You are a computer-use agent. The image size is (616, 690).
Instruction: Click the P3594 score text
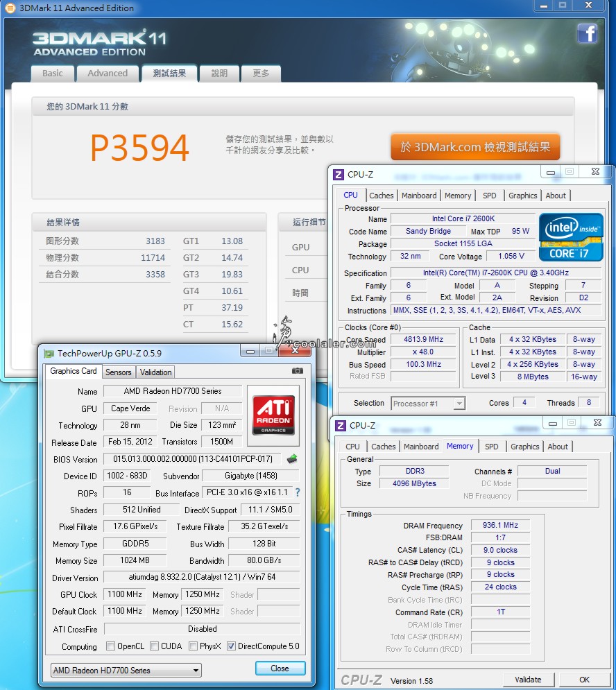click(140, 148)
